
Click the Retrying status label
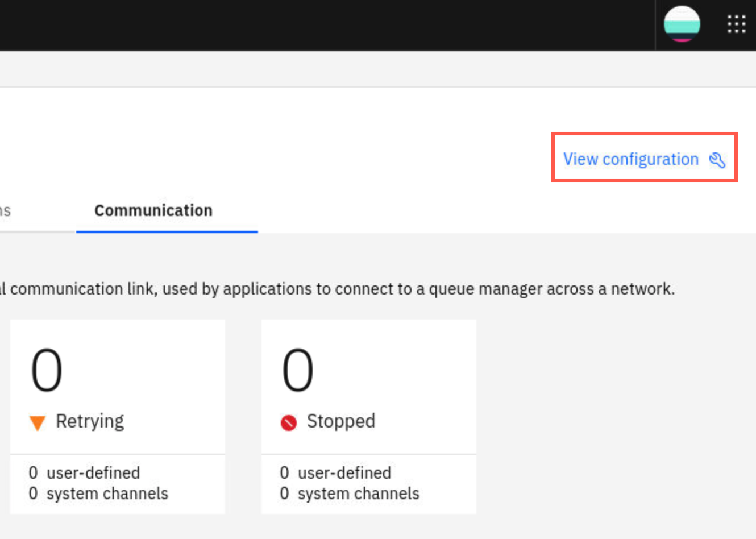click(90, 422)
